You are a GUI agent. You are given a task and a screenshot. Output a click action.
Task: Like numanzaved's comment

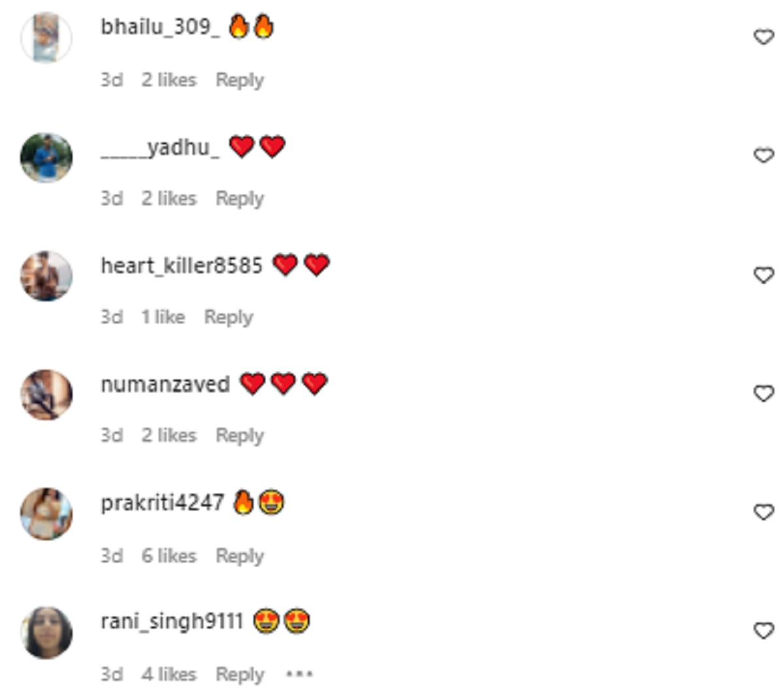(764, 393)
